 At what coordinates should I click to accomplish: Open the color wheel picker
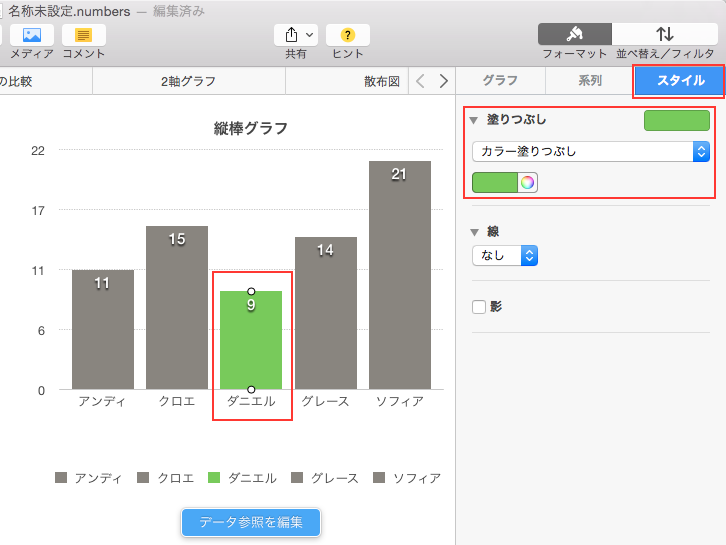[x=528, y=182]
